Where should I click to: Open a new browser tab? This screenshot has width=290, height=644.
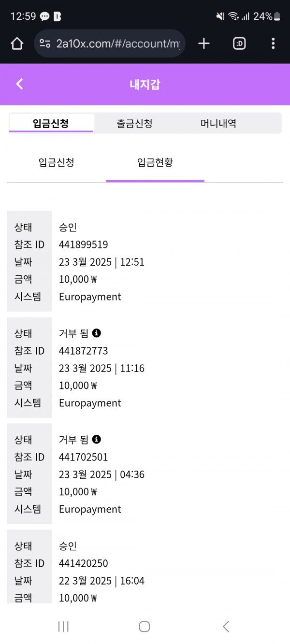[204, 44]
